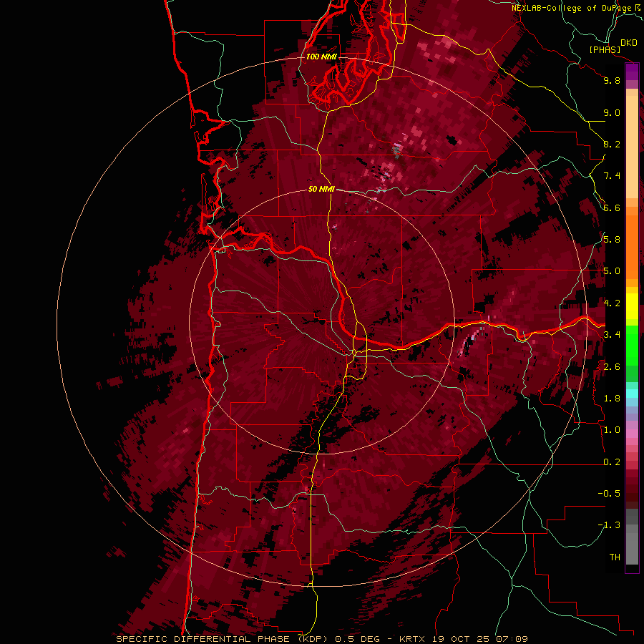
Task: Pick the purple top segment of color bar
Action: coord(632,72)
